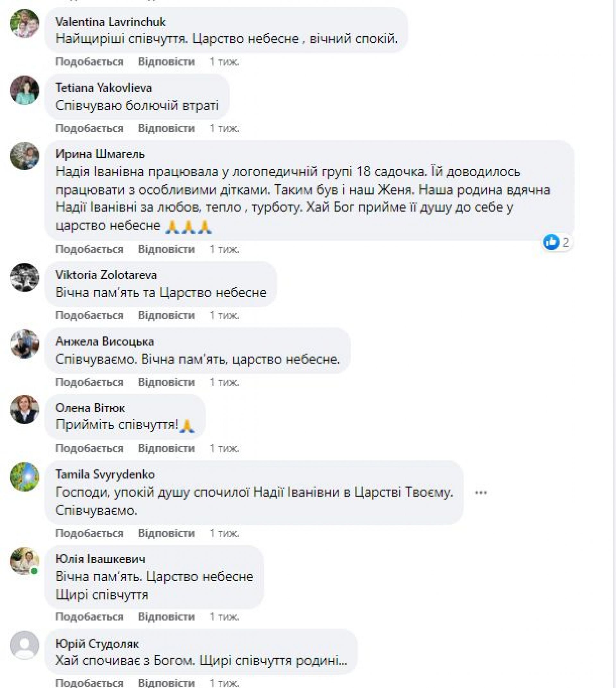Reply to Tetiana Yakovlieva's comment via Відповісти

tap(166, 128)
